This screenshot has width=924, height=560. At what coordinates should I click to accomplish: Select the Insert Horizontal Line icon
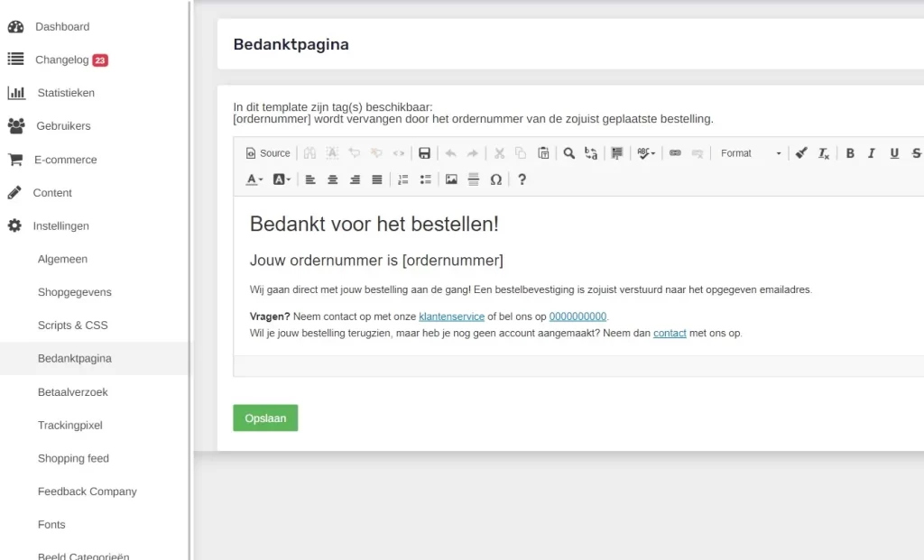473,179
